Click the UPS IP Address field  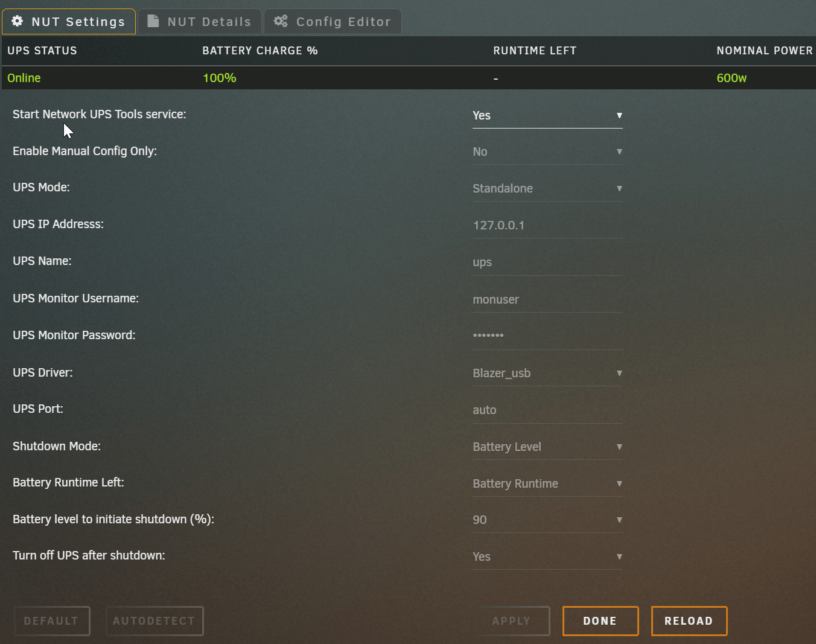click(547, 226)
